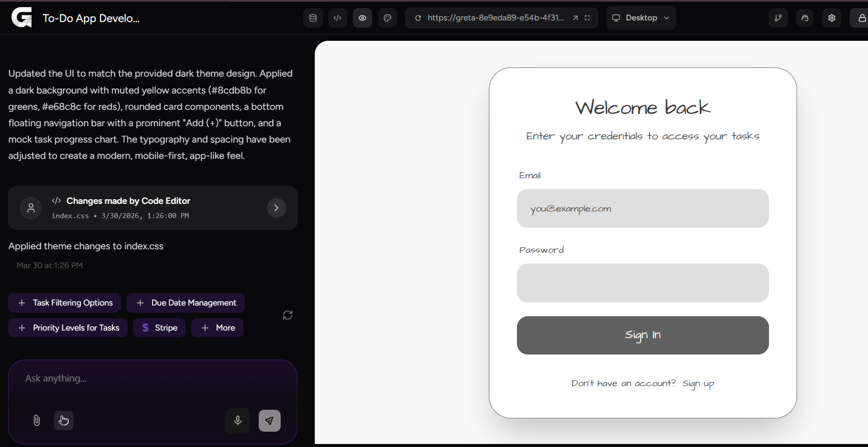
Task: Click the Greta G logo
Action: 21,18
